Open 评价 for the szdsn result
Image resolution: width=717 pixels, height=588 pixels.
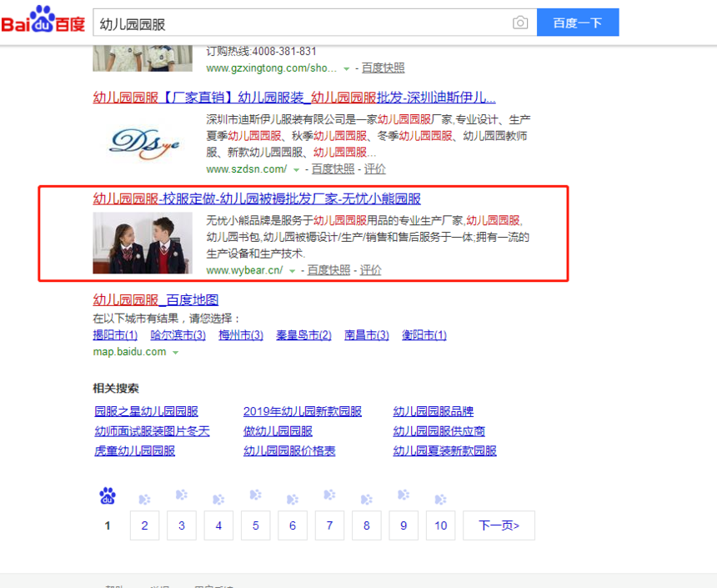375,169
